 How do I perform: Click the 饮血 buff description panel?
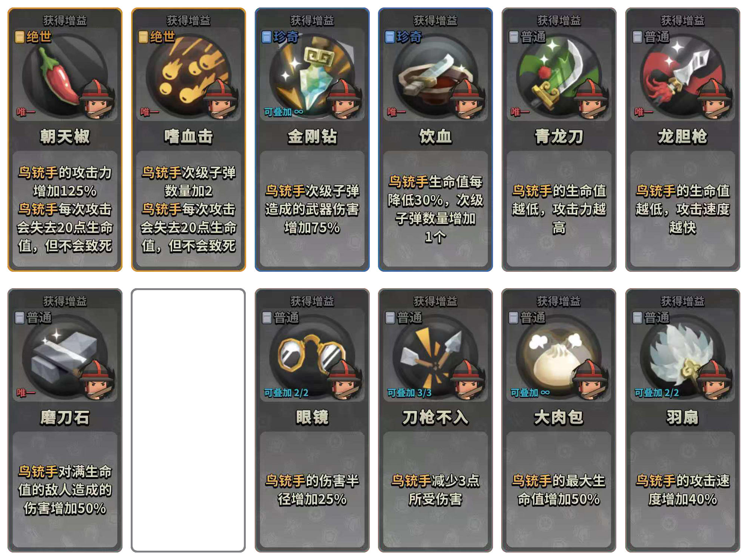(435, 208)
